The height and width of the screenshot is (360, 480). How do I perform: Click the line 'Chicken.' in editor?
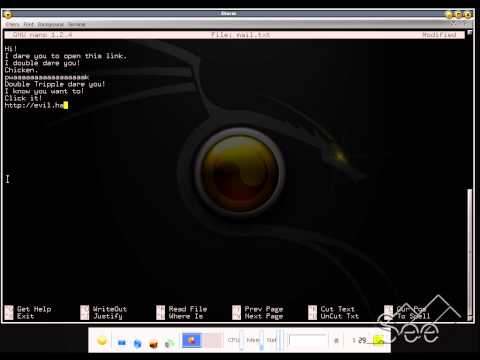21,70
